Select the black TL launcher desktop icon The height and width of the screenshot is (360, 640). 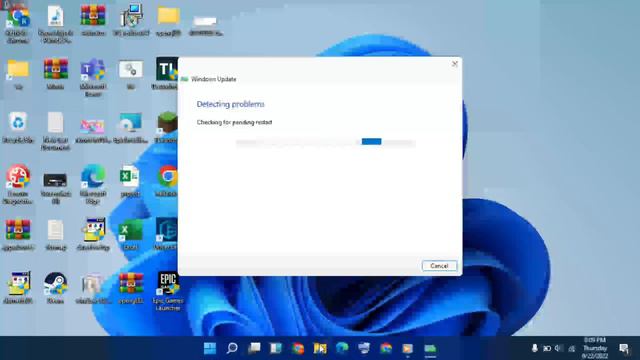click(167, 73)
